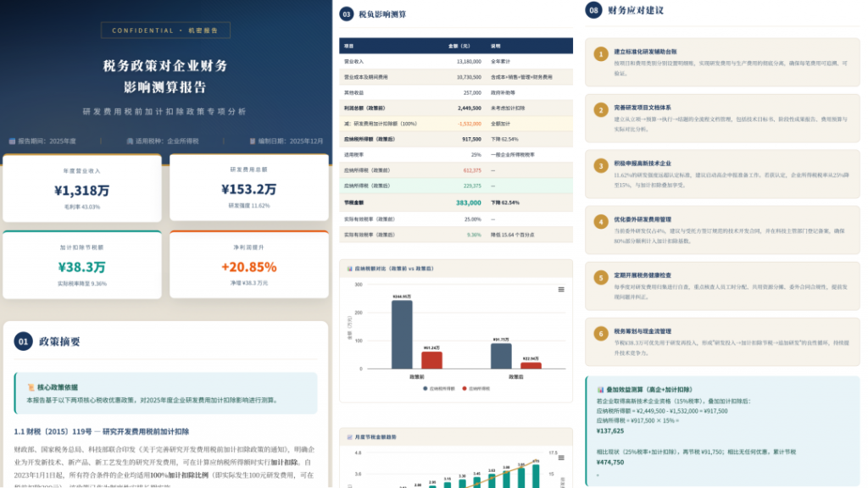868x488 pixels.
Task: Click the 政策摘要 section title
Action: point(60,341)
